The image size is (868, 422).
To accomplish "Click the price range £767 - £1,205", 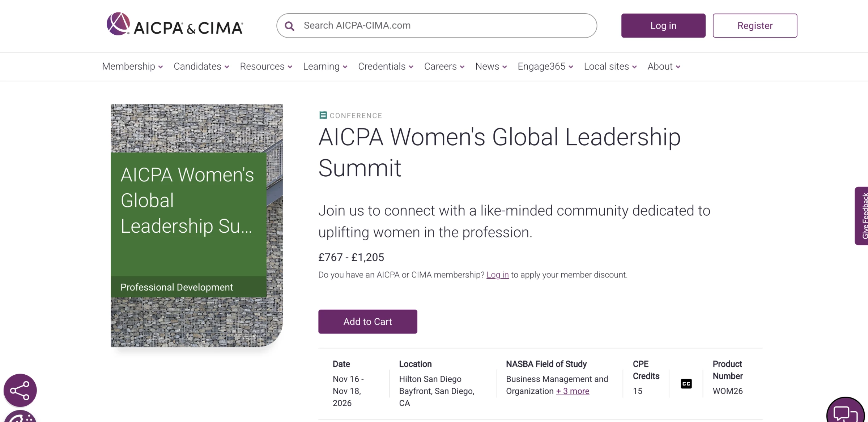I will [351, 257].
